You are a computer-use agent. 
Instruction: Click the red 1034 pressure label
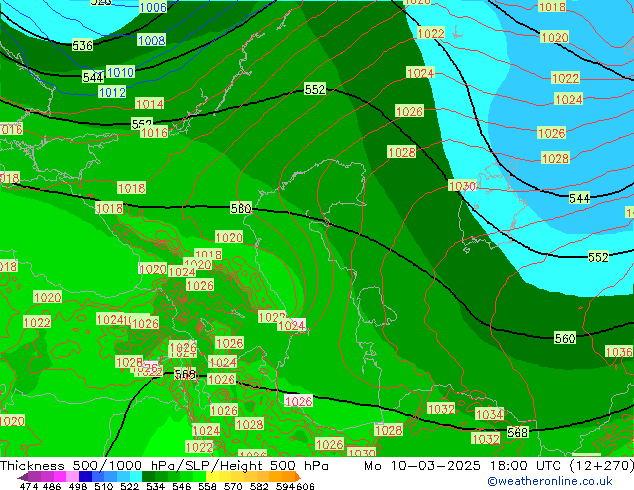489,414
